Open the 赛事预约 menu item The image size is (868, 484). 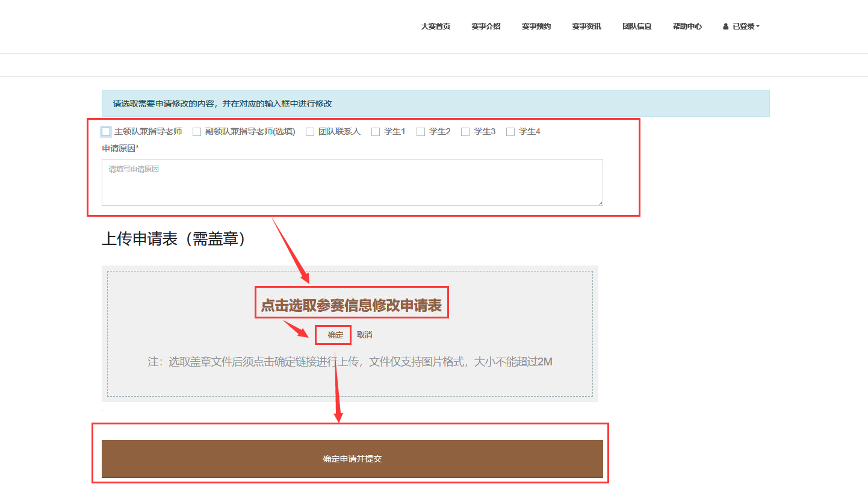tap(536, 26)
